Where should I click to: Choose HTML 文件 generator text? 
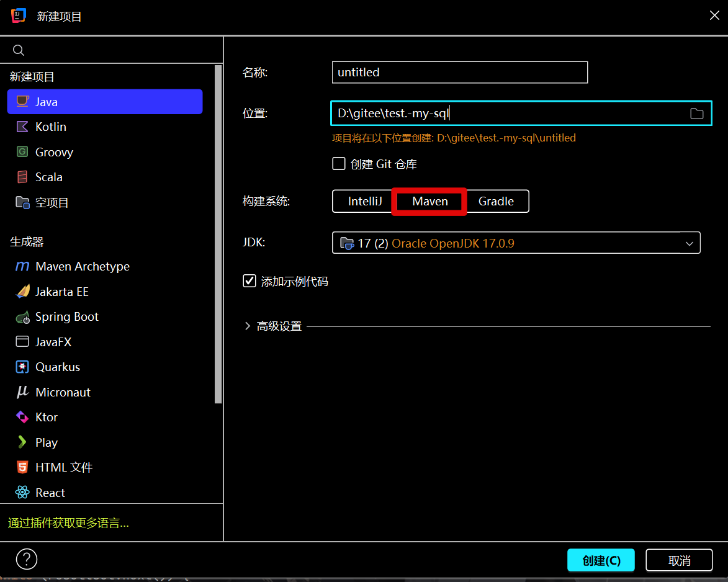pyautogui.click(x=64, y=467)
